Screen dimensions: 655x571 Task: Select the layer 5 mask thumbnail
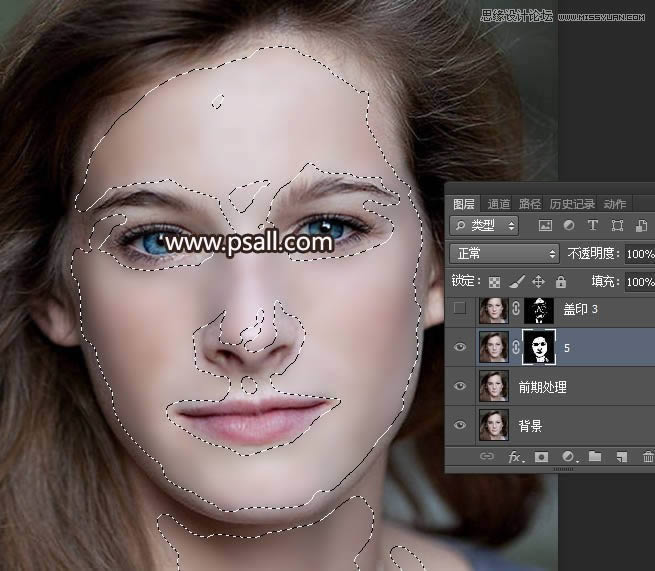(540, 347)
